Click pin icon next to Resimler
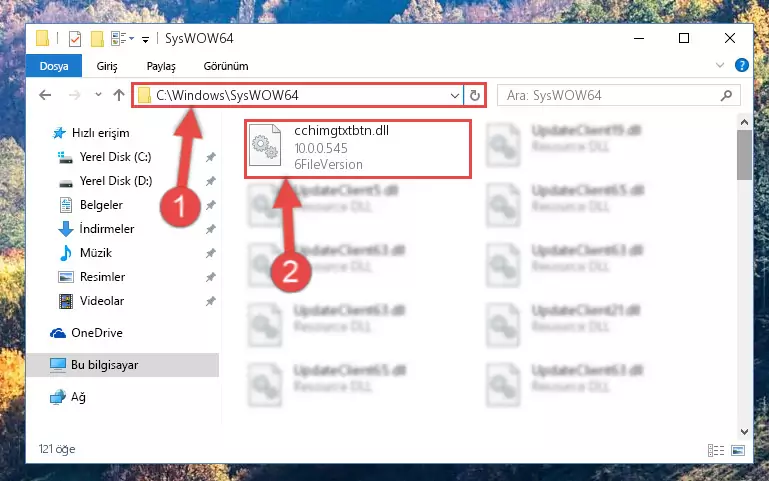769x481 pixels. [x=210, y=277]
